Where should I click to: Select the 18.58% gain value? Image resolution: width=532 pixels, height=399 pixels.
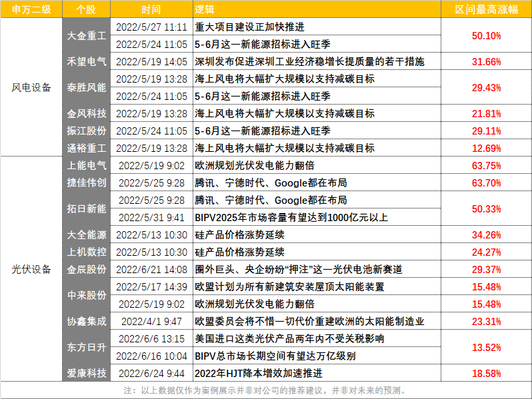486,373
